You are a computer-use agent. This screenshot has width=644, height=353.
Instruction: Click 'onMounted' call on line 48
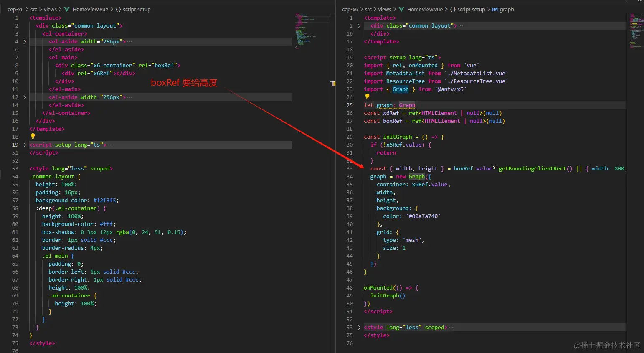point(378,288)
